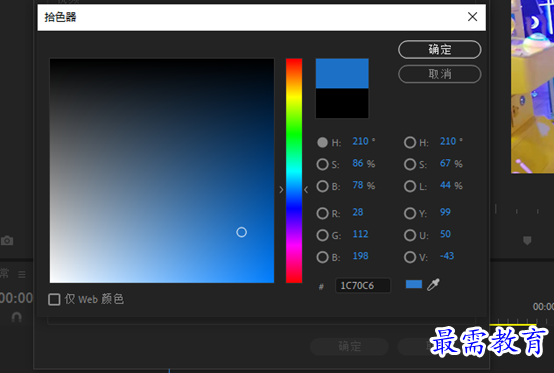Close the 拾色器 color picker dialog
554x373 pixels.
pos(472,17)
